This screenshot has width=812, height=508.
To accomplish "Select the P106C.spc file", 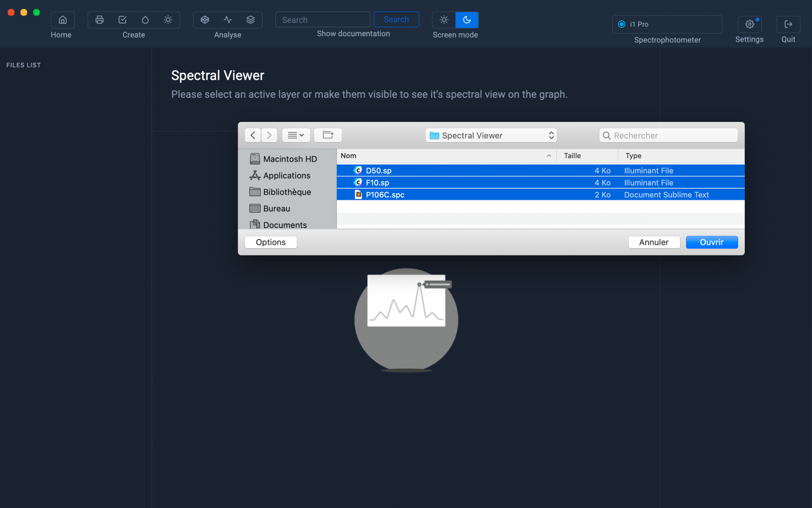I will coord(540,194).
